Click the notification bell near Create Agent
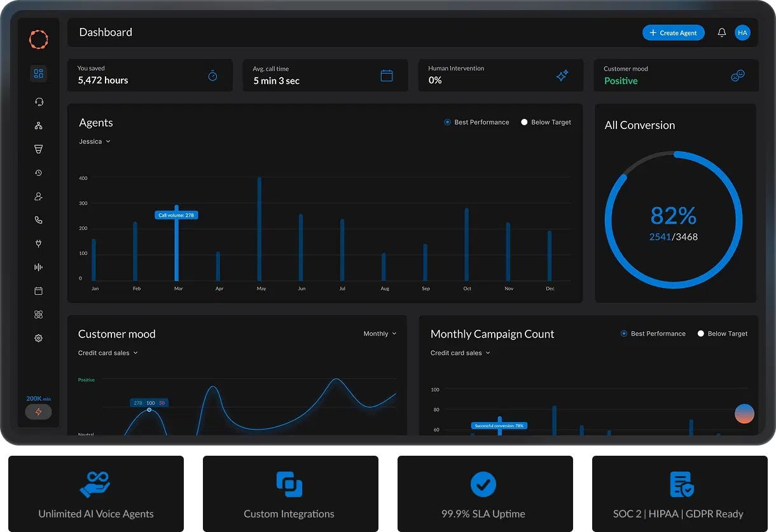776x532 pixels. [x=722, y=32]
